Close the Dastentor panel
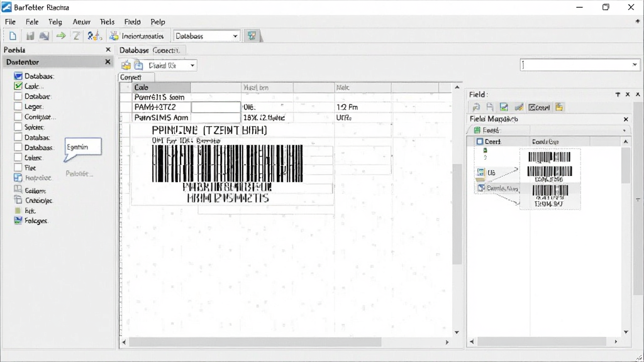The image size is (644, 362). point(108,62)
